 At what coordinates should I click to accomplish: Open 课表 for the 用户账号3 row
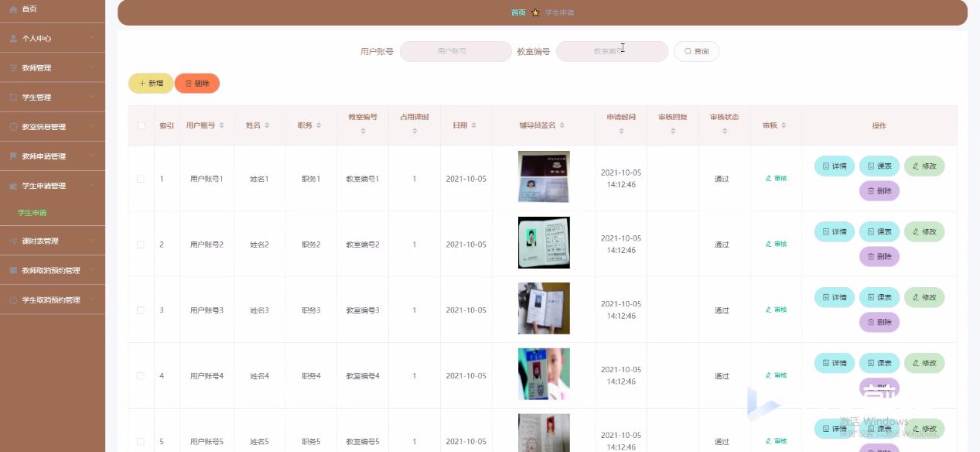click(879, 297)
